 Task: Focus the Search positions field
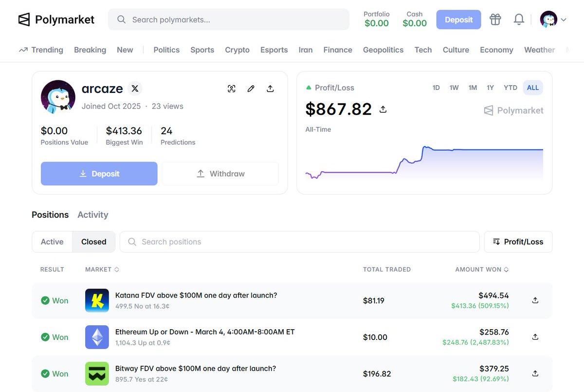300,242
